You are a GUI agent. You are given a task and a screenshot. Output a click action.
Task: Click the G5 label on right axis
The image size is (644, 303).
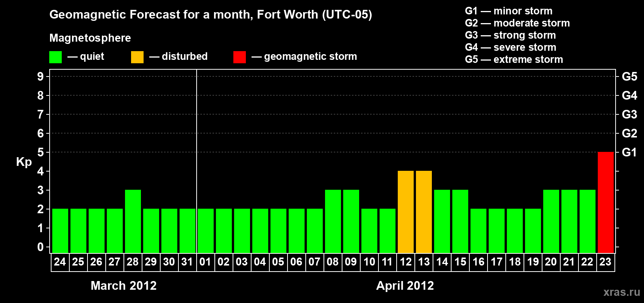[x=630, y=77]
